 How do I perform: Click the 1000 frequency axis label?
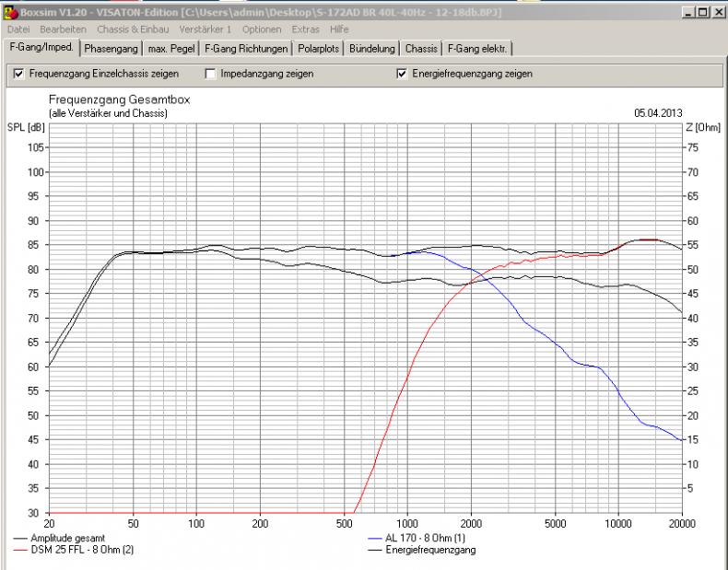point(407,524)
